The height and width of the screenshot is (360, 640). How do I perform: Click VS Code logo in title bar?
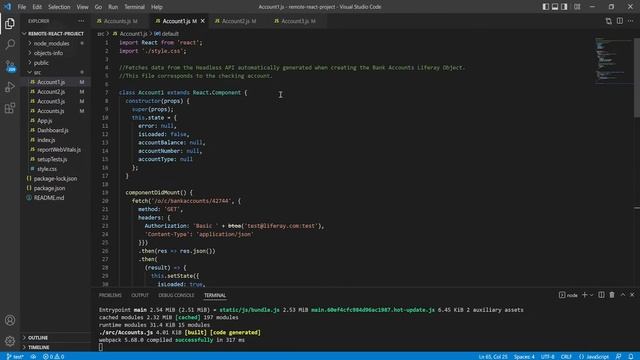coord(7,7)
